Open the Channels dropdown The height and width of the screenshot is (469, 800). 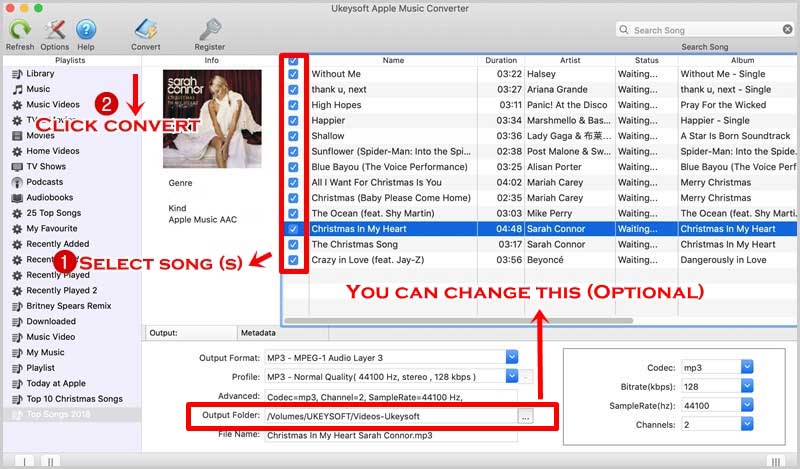click(x=747, y=424)
